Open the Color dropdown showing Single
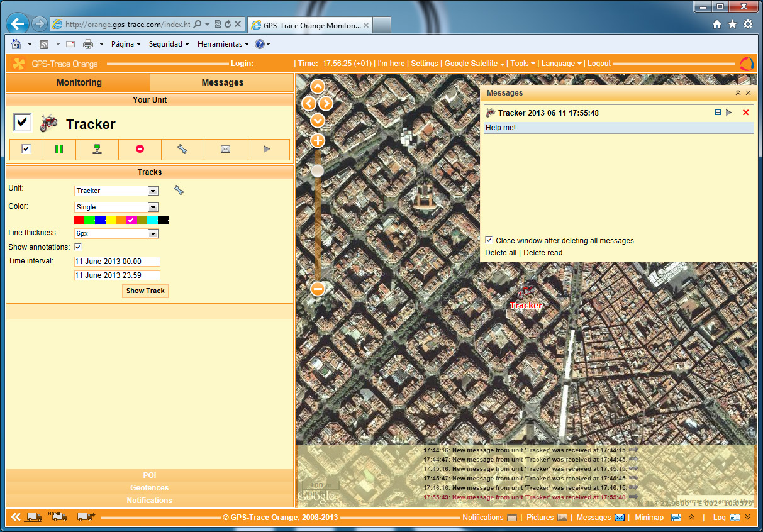Image resolution: width=763 pixels, height=532 pixels. point(116,207)
